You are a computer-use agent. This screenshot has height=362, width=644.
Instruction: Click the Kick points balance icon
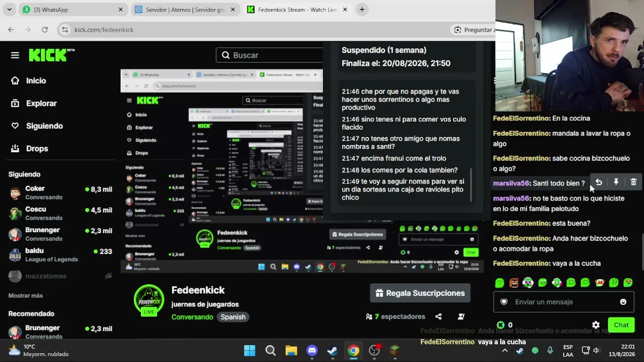501,325
